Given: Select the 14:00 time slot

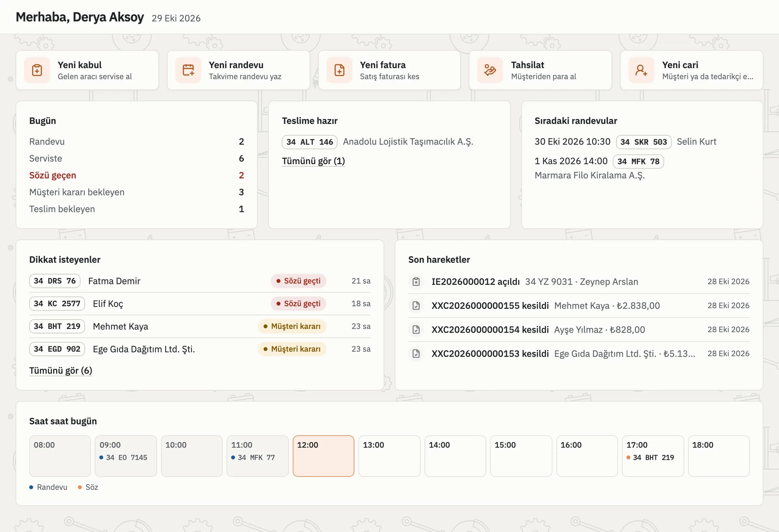Looking at the screenshot, I should pyautogui.click(x=455, y=456).
